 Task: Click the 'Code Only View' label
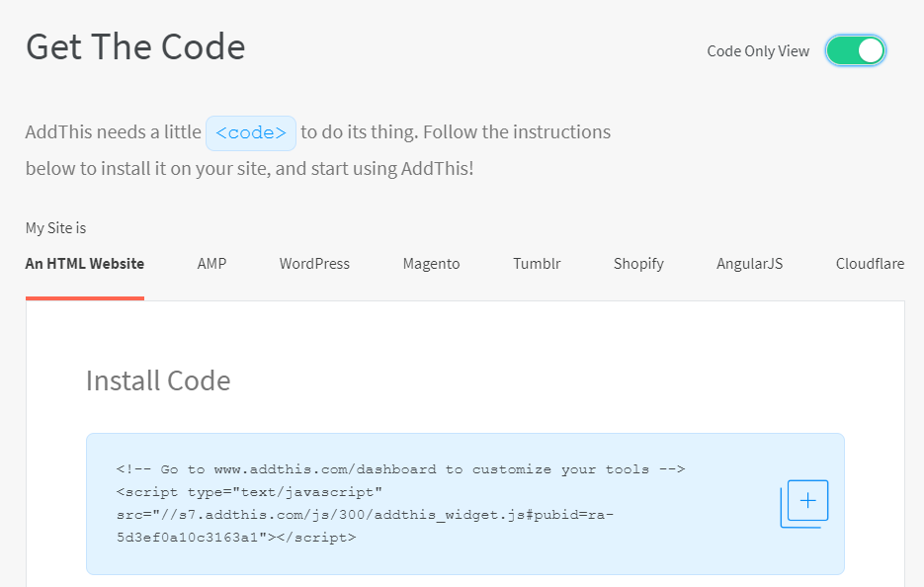click(x=758, y=51)
